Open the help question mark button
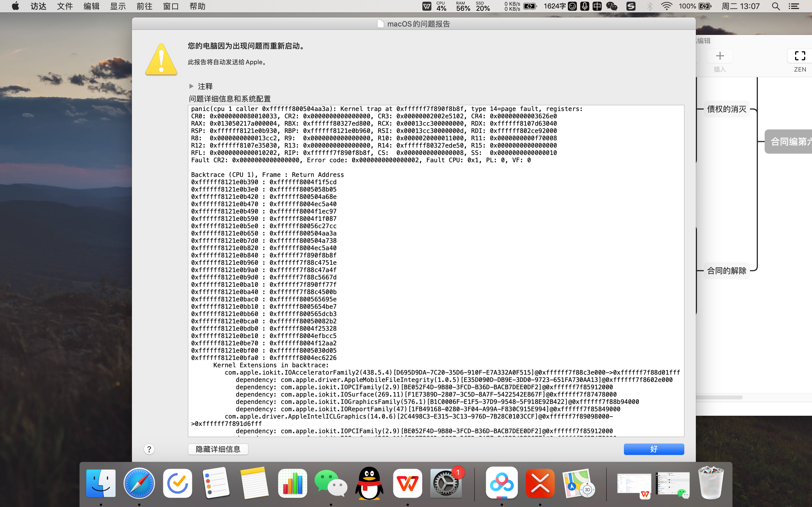The height and width of the screenshot is (507, 812). click(149, 449)
